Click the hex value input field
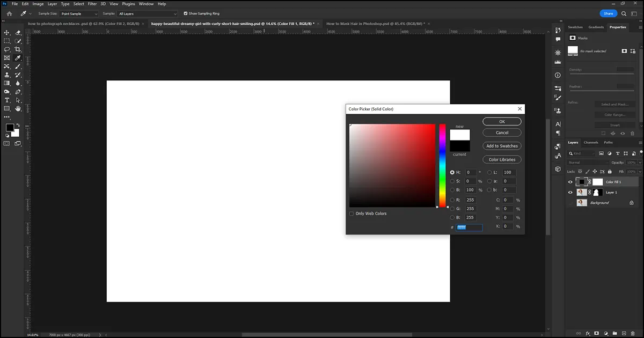This screenshot has width=644, height=338. pos(469,227)
